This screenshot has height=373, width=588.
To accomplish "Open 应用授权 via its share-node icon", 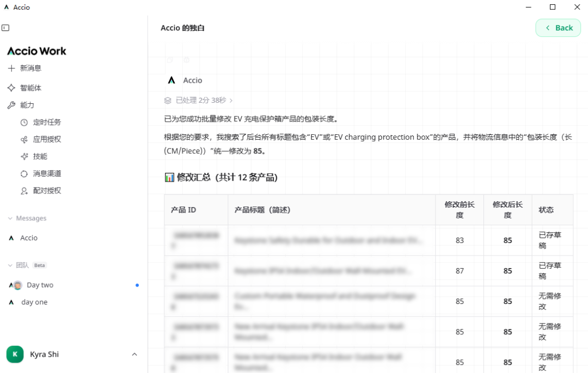I will point(23,139).
